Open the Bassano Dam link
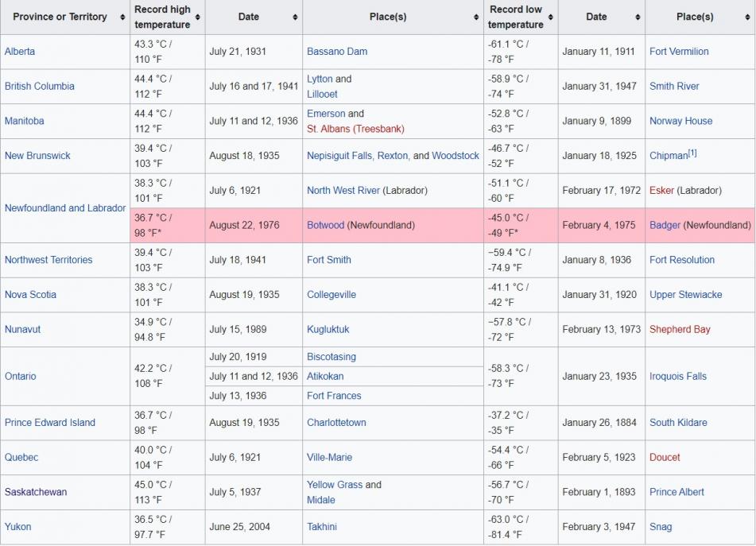The height and width of the screenshot is (546, 756). click(337, 52)
